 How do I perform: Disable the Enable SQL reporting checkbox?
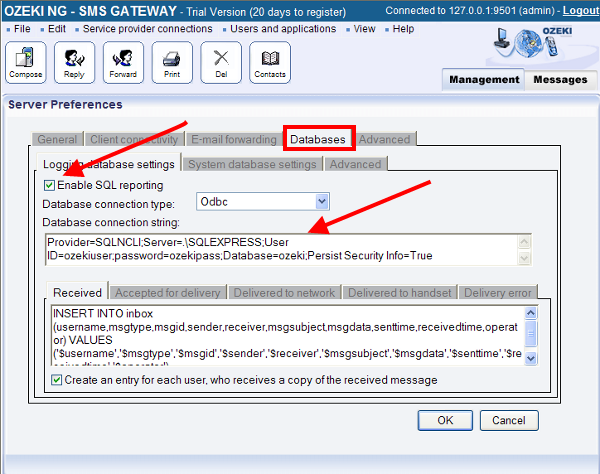[50, 185]
